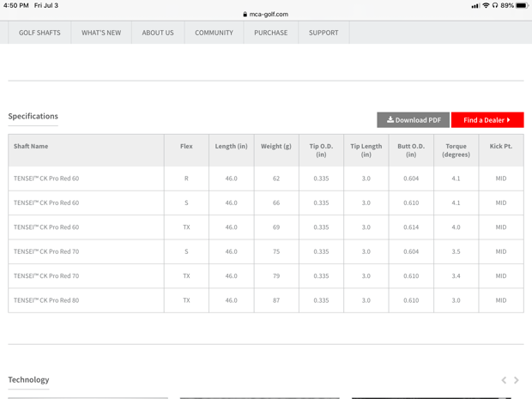Select the Community navigation tab
532x399 pixels.
point(214,33)
